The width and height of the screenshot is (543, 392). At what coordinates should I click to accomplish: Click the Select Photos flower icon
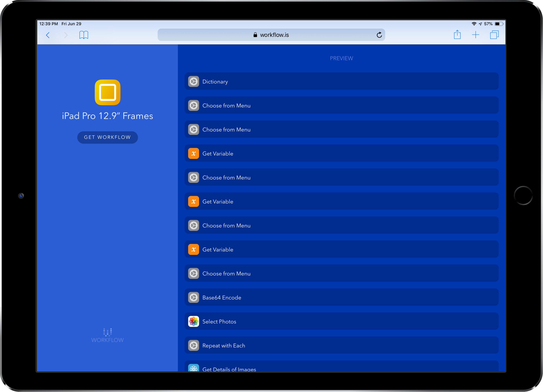[193, 321]
